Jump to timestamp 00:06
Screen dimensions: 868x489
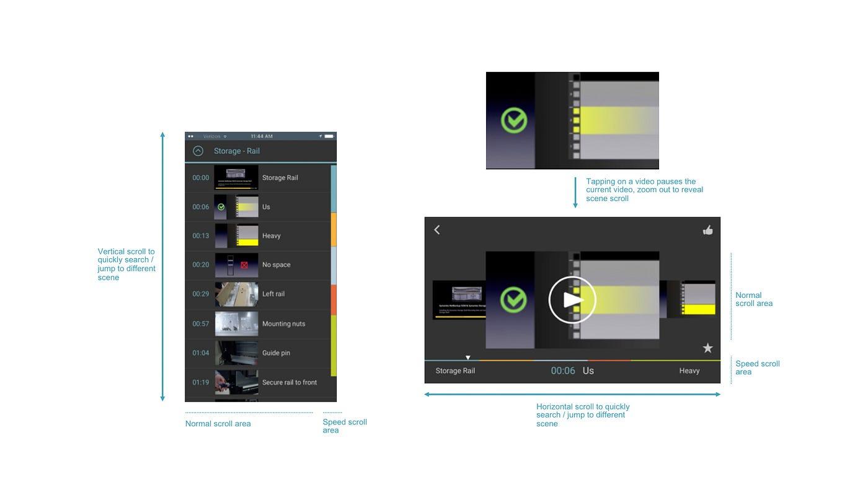(200, 207)
